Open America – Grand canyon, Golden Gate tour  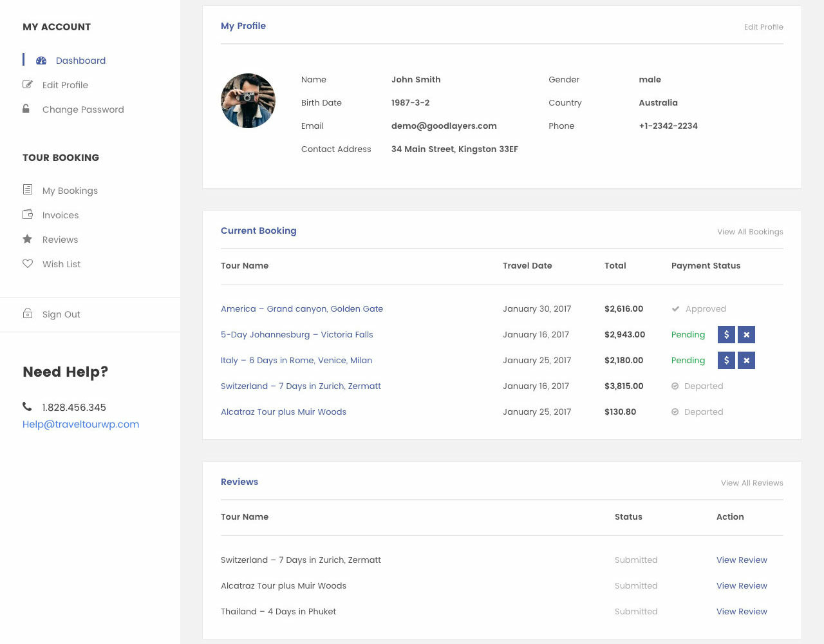click(x=302, y=309)
